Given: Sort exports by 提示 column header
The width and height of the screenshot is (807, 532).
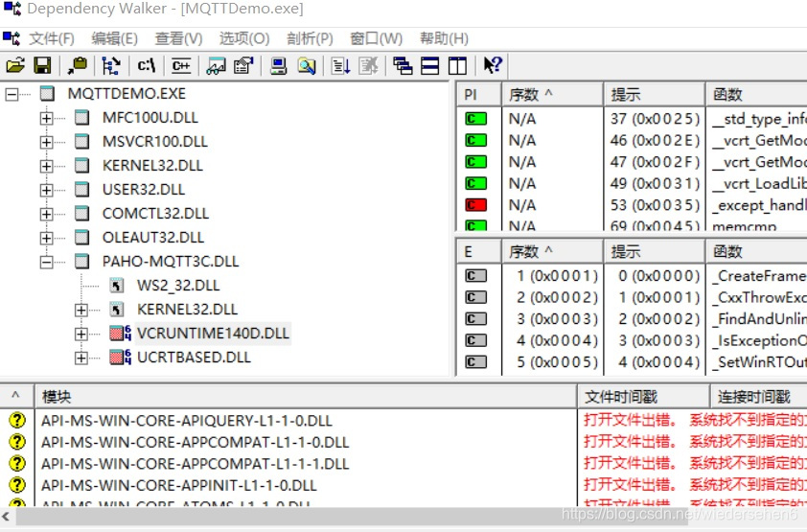Looking at the screenshot, I should pos(654,251).
